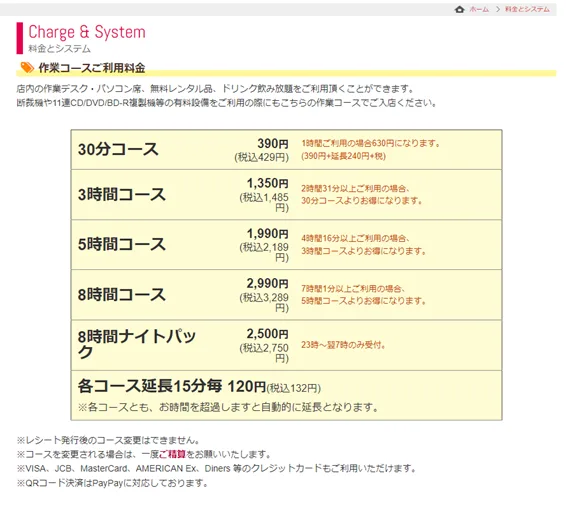This screenshot has width=567, height=513.
Task: Open the ホーム breadcrumb link
Action: [479, 9]
